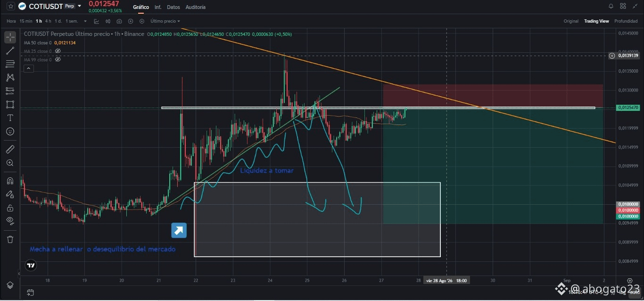The width and height of the screenshot is (644, 301).
Task: Click the circled dot icon in toolbar
Action: (142, 21)
